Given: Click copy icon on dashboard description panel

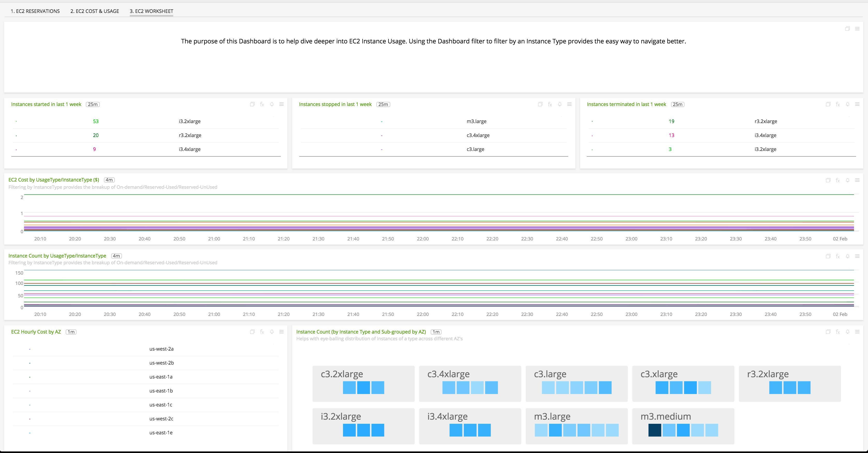Looking at the screenshot, I should (x=847, y=29).
